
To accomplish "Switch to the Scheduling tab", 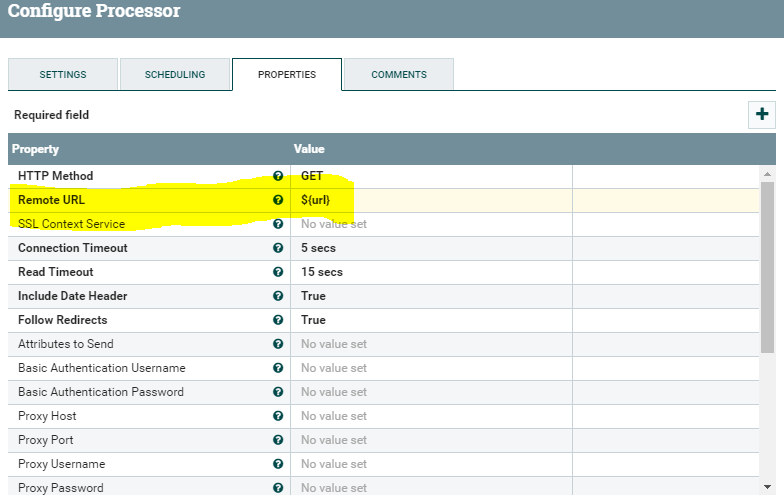I will pos(175,74).
